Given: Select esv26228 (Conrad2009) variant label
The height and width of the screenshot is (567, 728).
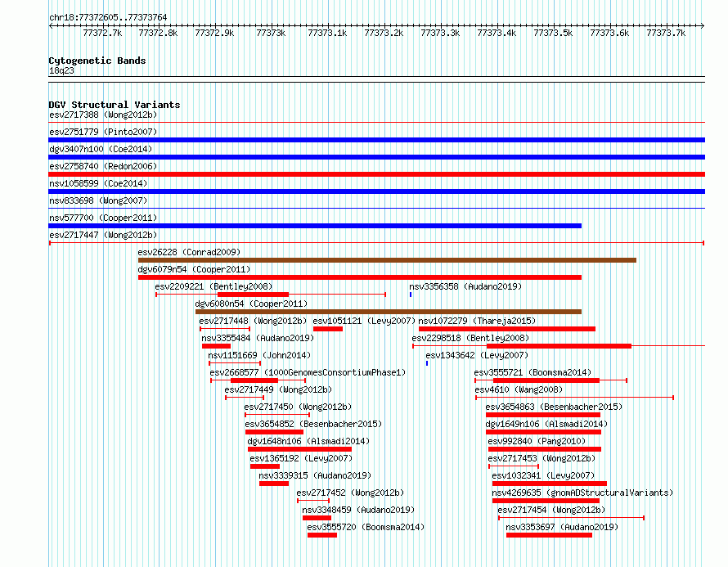Looking at the screenshot, I should click(x=189, y=252).
